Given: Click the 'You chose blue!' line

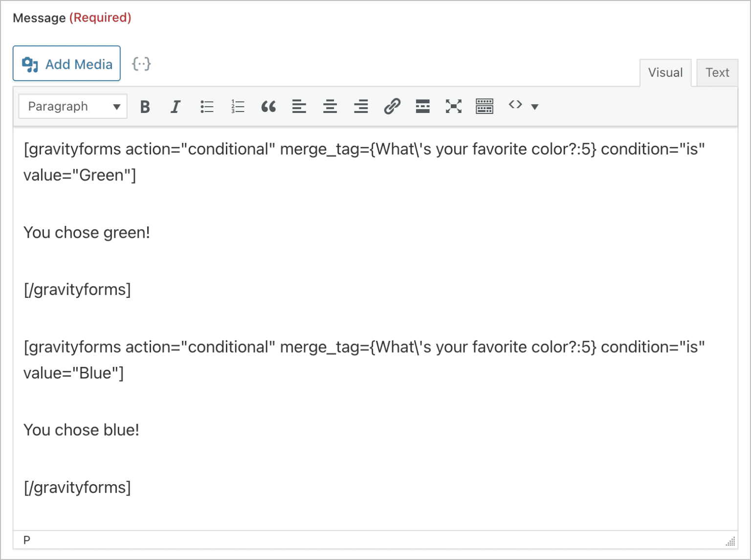Looking at the screenshot, I should click(x=81, y=430).
